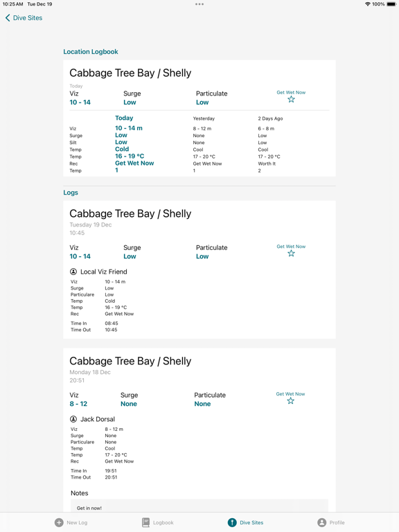Click the Logs section heading
The width and height of the screenshot is (399, 532).
tap(71, 193)
